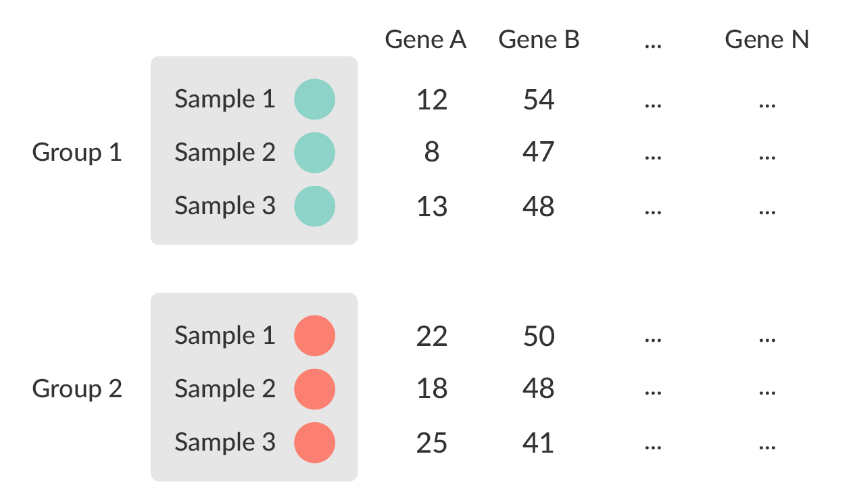The height and width of the screenshot is (504, 855).
Task: Click the Gene A value 12
Action: (x=432, y=100)
